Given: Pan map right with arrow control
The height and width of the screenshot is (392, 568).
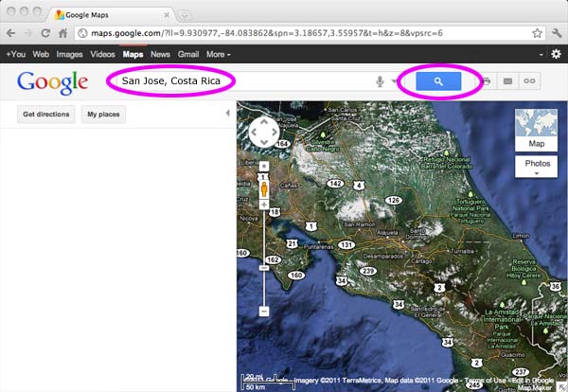Looking at the screenshot, I should (275, 133).
